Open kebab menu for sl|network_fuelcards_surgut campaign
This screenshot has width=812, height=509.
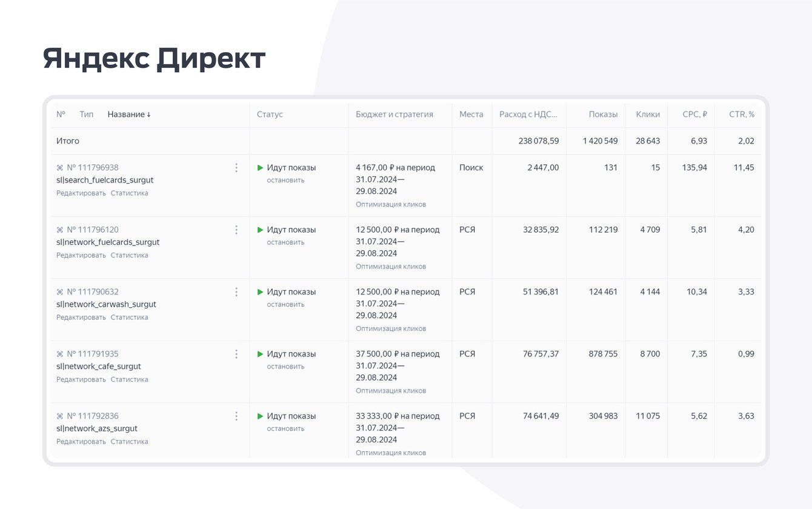click(236, 230)
